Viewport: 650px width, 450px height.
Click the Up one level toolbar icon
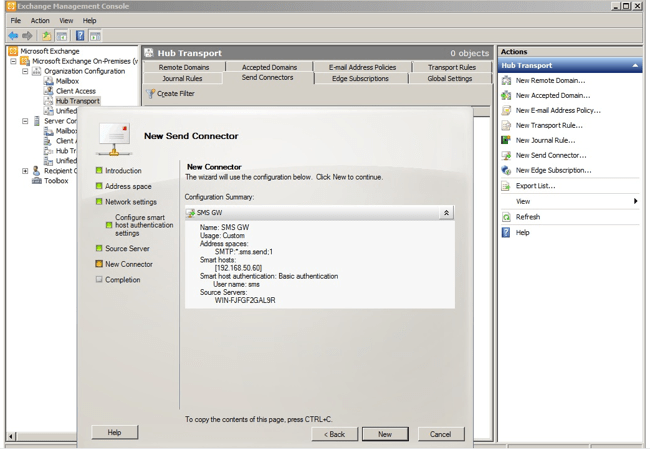tap(46, 36)
